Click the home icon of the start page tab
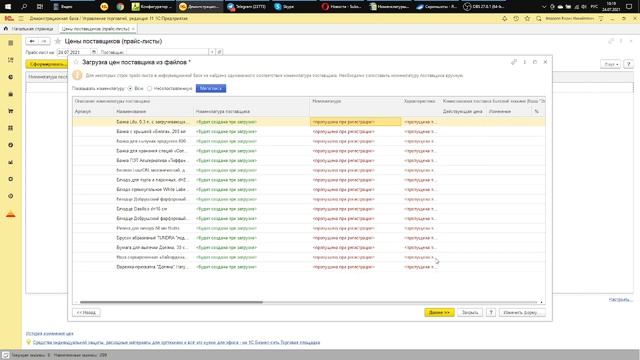This screenshot has height=360, width=640. click(6, 29)
